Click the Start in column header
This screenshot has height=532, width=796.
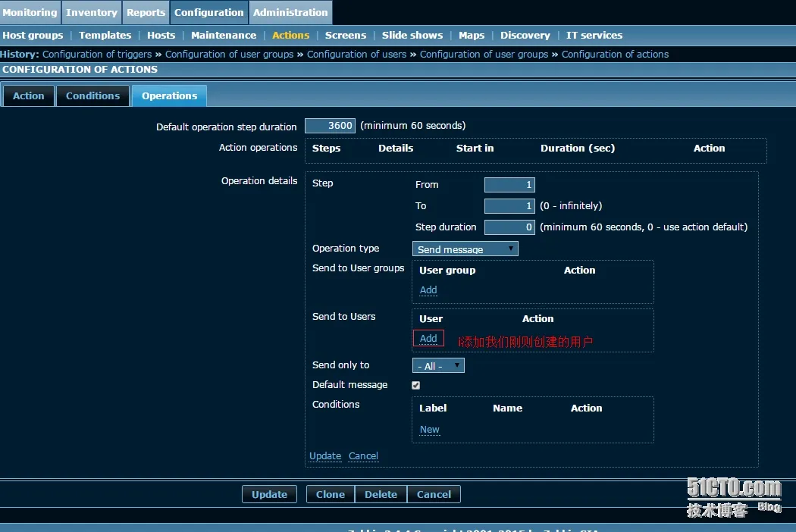coord(475,149)
